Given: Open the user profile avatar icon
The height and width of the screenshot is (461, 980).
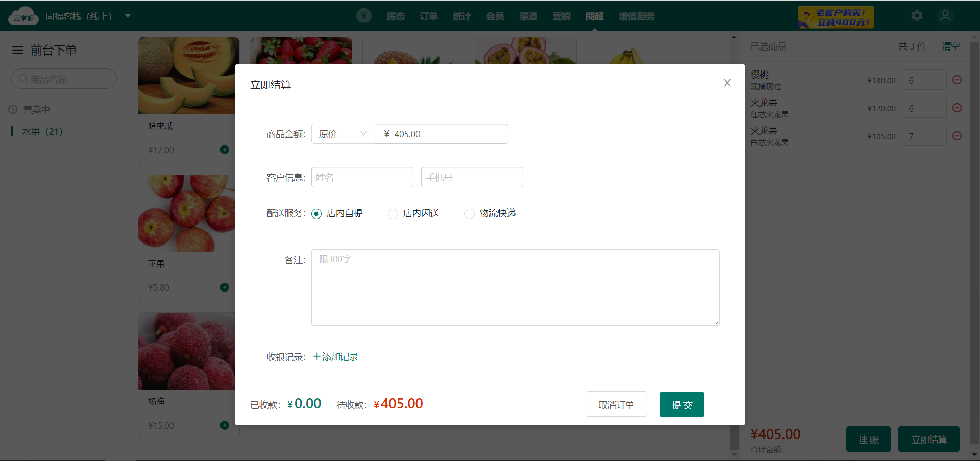Looking at the screenshot, I should (945, 16).
